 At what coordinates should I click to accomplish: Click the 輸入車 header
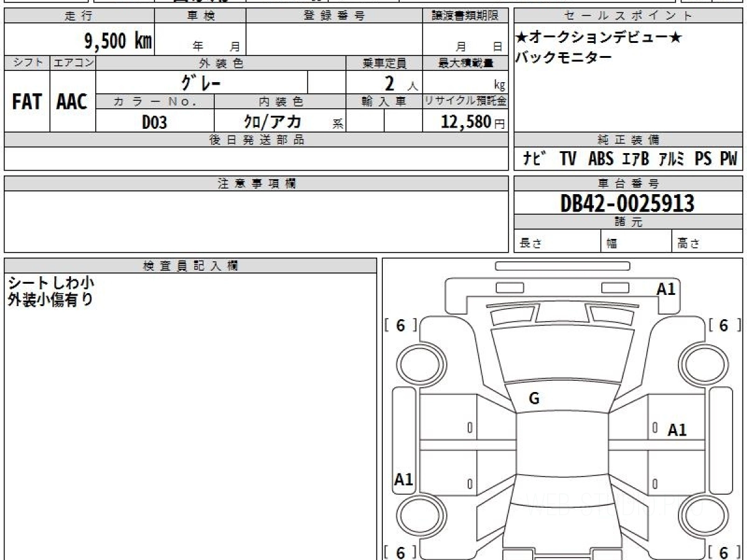click(384, 101)
